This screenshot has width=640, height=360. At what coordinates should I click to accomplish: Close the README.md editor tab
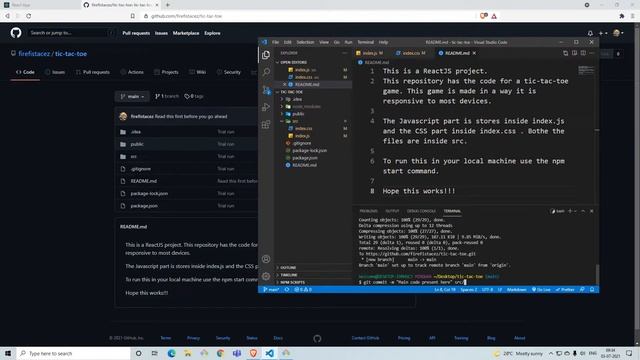coord(474,53)
